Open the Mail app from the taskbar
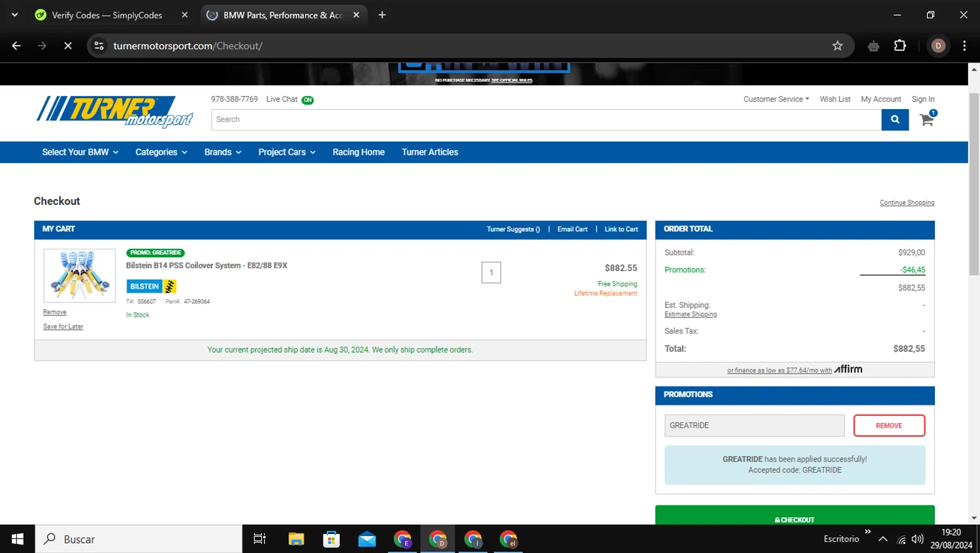 coord(367,539)
